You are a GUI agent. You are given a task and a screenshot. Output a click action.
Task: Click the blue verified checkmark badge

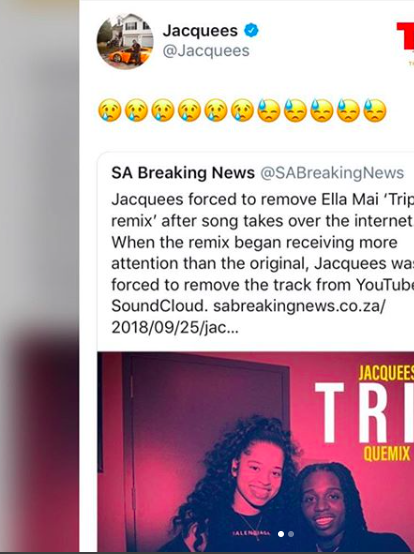tap(251, 30)
